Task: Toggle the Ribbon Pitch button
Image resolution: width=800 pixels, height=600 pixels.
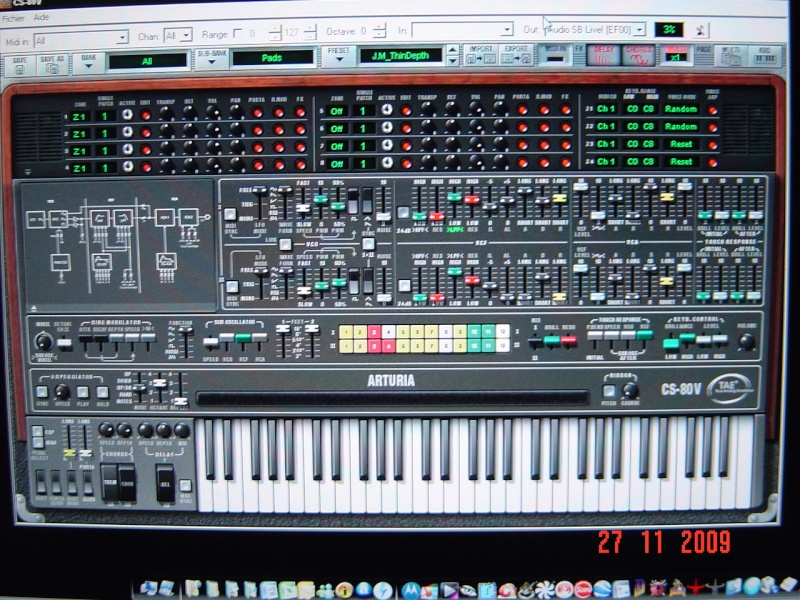Action: 609,391
